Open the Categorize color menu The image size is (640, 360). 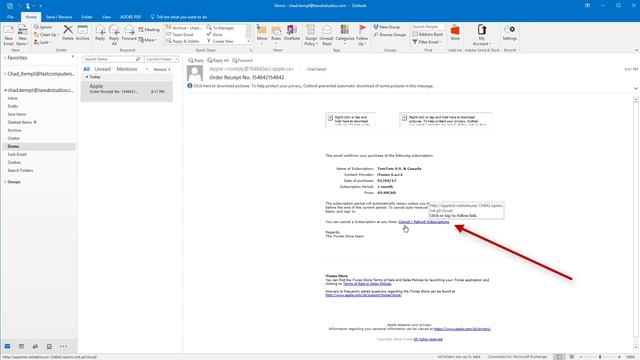pos(345,34)
